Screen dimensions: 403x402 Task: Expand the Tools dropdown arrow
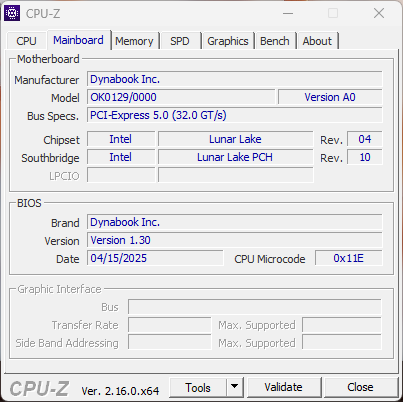[x=235, y=387]
